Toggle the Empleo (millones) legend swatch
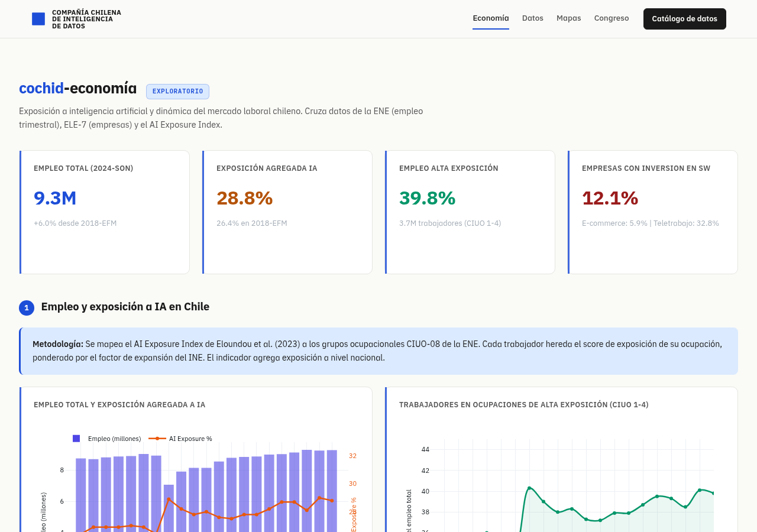The image size is (757, 532). (x=76, y=439)
